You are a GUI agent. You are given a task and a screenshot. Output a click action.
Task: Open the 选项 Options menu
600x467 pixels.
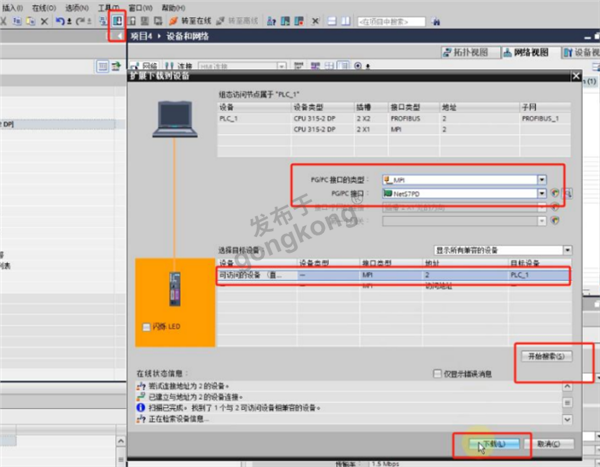(77, 8)
